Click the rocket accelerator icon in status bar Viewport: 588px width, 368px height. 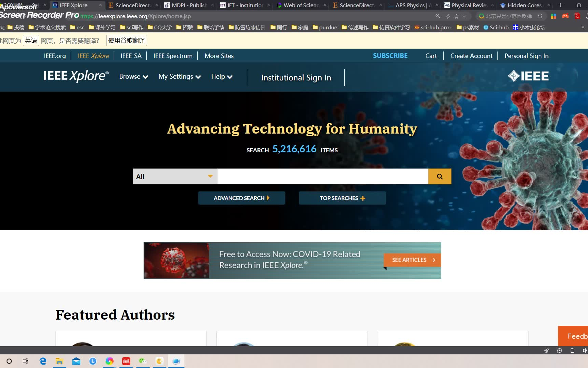click(x=546, y=351)
